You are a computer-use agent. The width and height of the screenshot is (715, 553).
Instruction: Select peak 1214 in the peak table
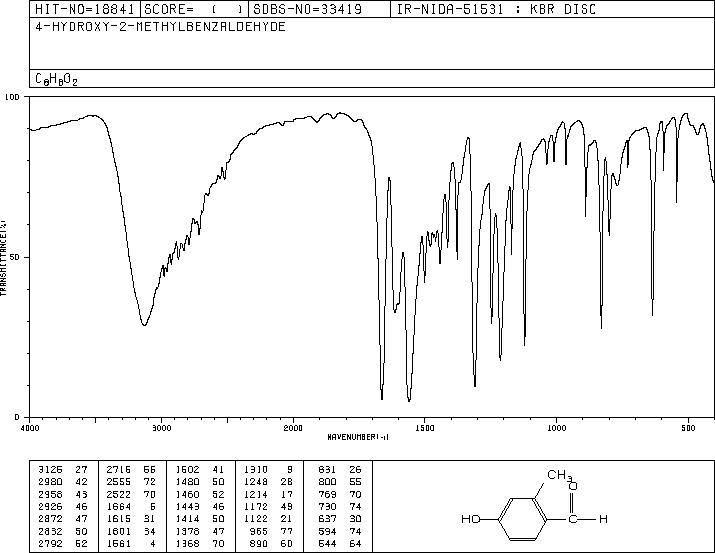coord(256,494)
